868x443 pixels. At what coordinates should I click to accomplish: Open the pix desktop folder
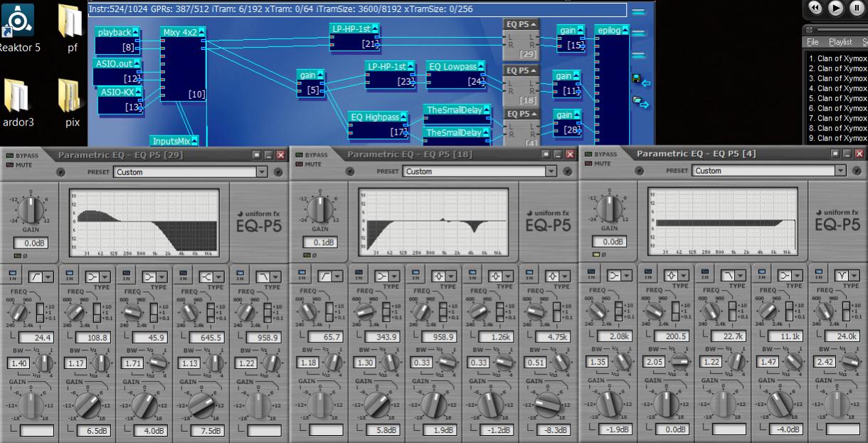tap(71, 101)
